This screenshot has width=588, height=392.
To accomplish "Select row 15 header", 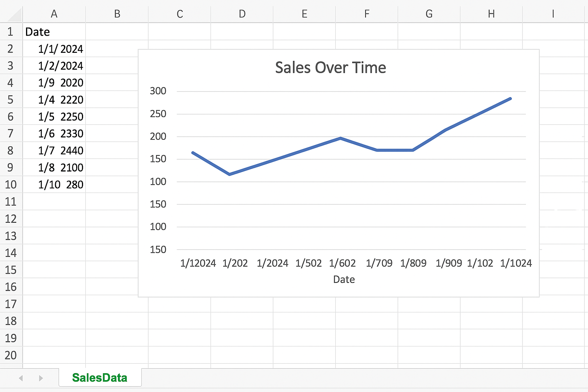I will 11,269.
